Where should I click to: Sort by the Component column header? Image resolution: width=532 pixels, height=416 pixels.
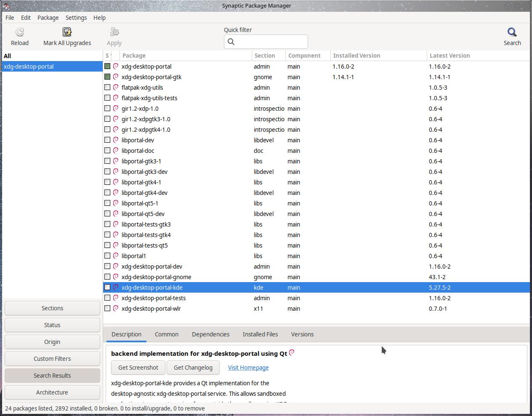click(308, 56)
